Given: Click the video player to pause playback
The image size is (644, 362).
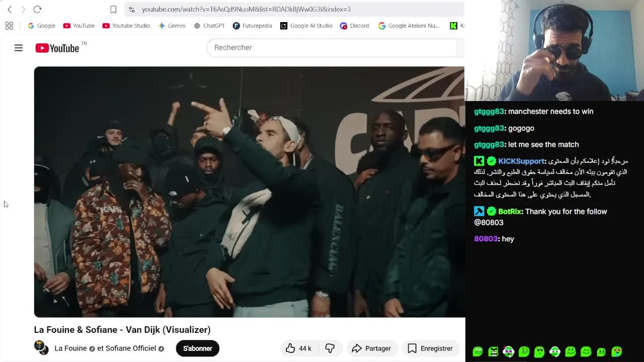Looking at the screenshot, I should click(250, 192).
